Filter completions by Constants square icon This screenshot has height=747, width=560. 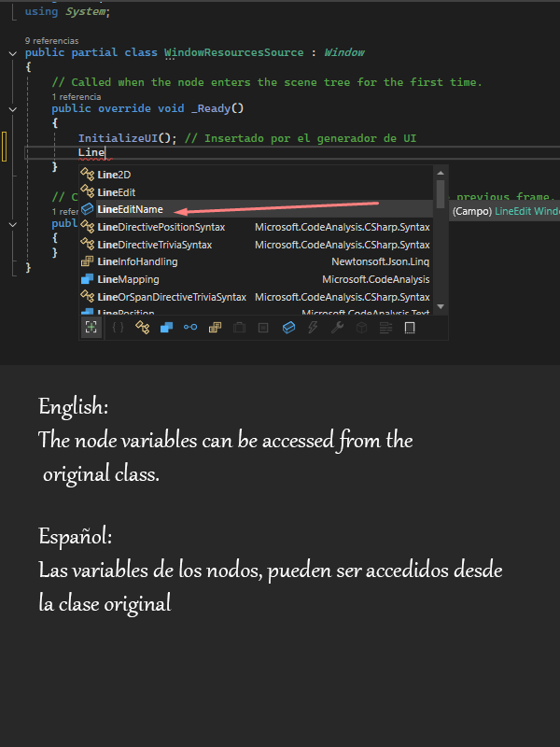coord(263,328)
